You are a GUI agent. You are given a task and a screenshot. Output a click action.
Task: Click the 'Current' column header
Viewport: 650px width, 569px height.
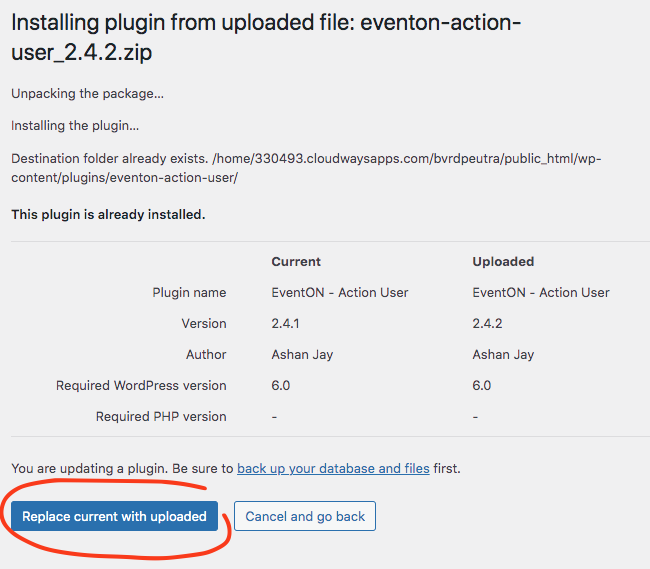coord(296,261)
